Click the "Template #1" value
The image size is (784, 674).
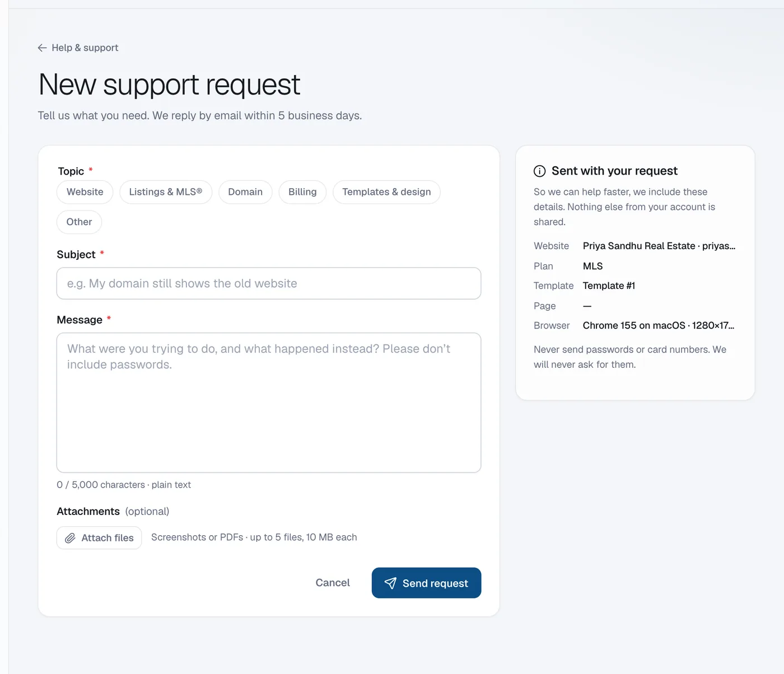point(609,285)
